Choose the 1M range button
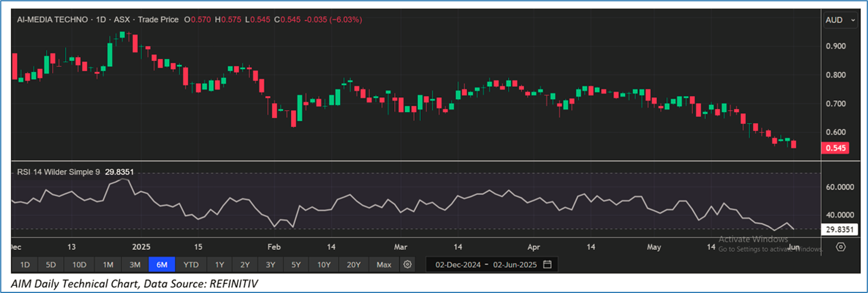The image size is (868, 293). pyautogui.click(x=108, y=264)
